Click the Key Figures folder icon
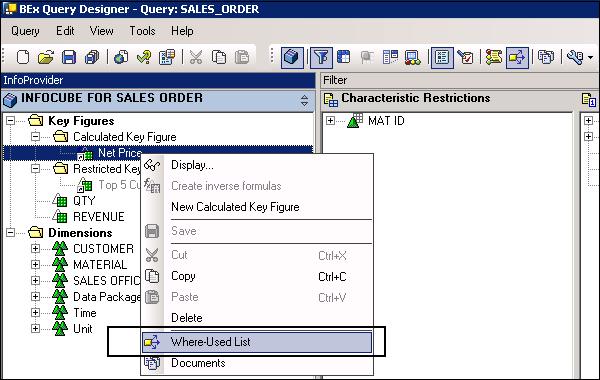600x380 pixels. (x=36, y=121)
